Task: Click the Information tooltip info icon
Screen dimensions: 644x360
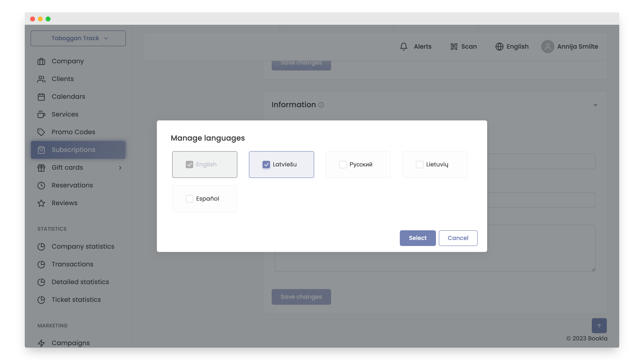Action: click(x=321, y=105)
